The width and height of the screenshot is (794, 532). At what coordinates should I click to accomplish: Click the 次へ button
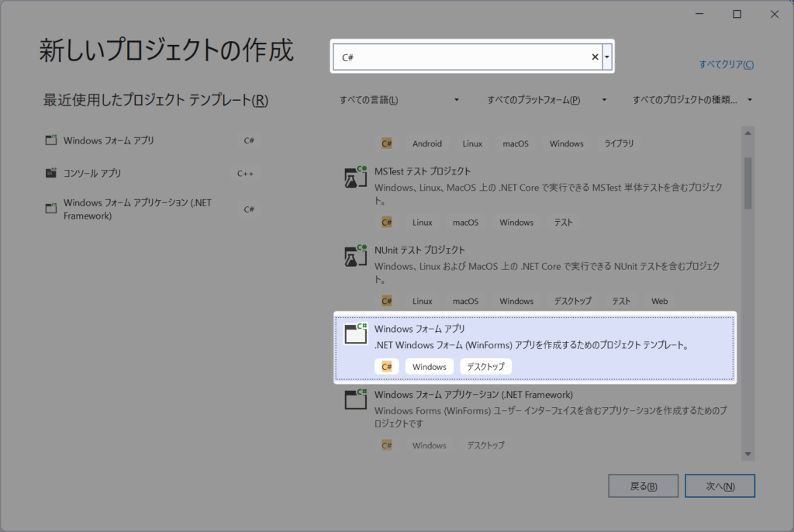(x=720, y=486)
